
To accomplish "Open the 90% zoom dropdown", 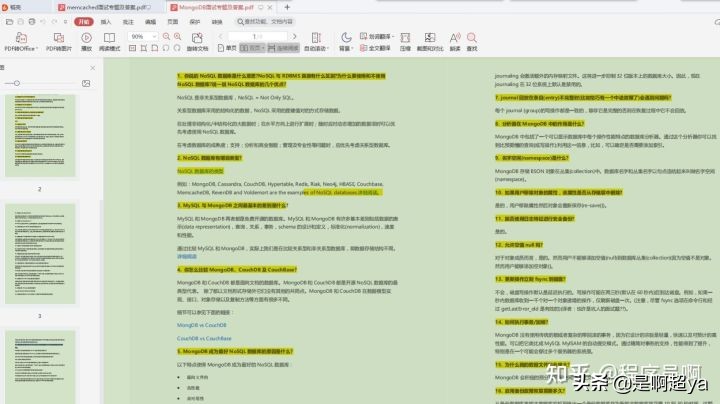I will click(x=154, y=36).
